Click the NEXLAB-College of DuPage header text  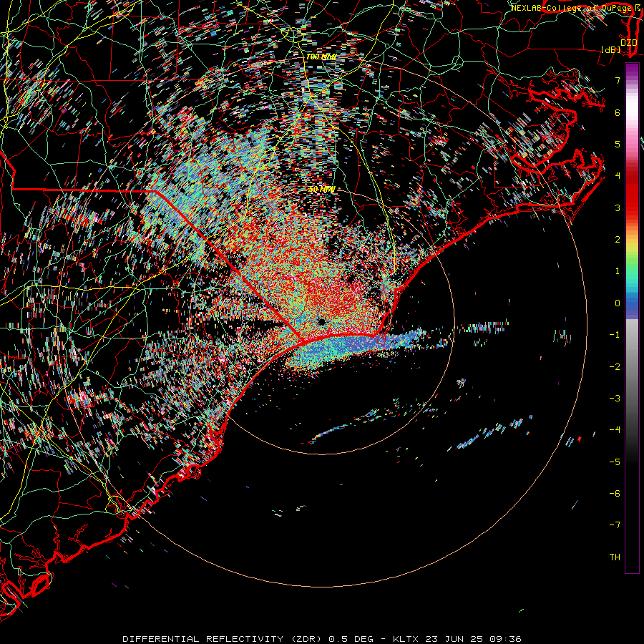[x=571, y=8]
